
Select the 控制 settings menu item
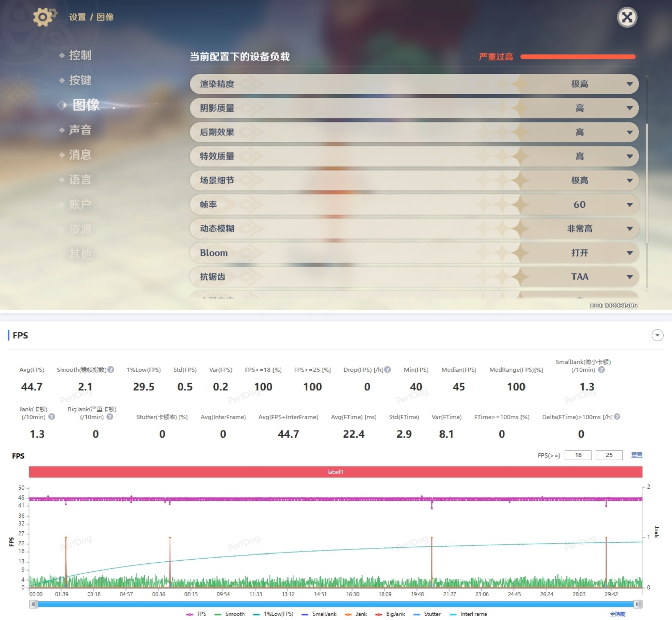[80, 55]
